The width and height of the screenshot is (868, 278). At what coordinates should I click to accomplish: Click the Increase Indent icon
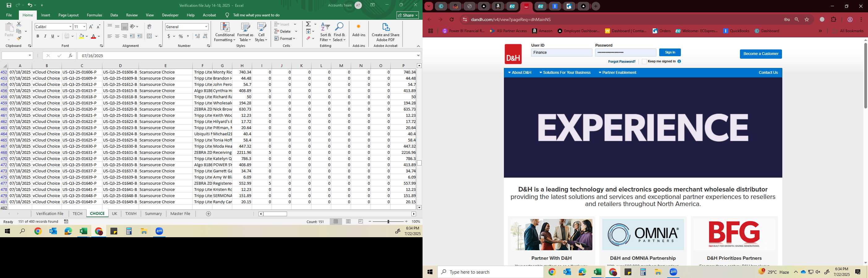pyautogui.click(x=140, y=36)
